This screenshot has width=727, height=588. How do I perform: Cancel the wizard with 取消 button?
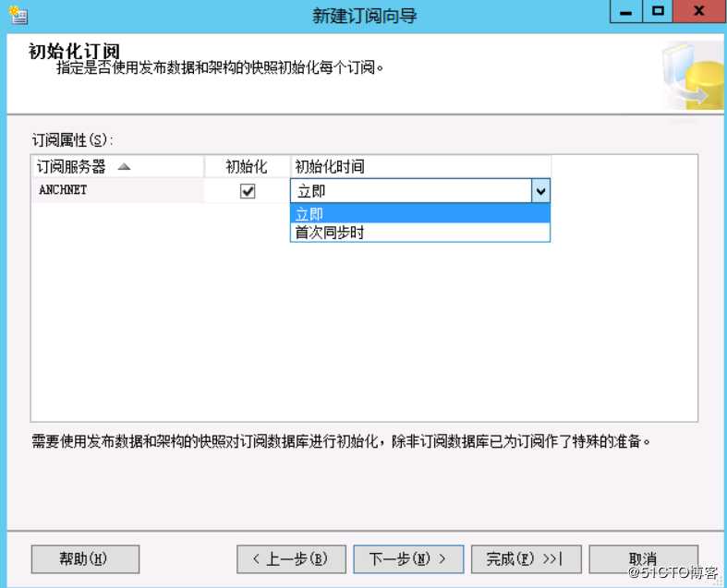click(644, 558)
